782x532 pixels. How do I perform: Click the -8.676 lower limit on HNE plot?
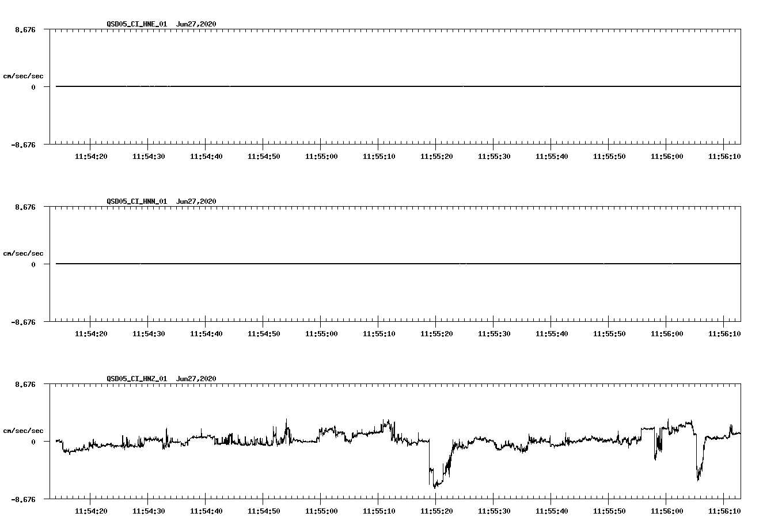click(x=23, y=145)
